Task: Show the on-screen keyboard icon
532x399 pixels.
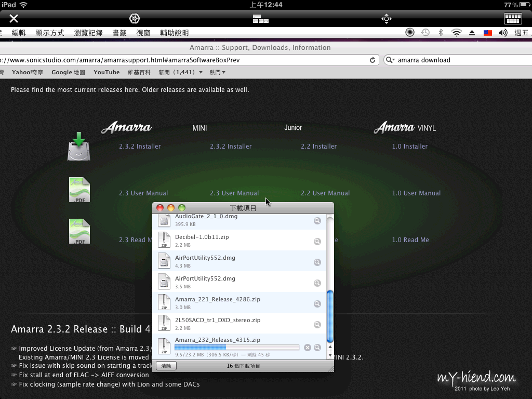Action: (513, 19)
